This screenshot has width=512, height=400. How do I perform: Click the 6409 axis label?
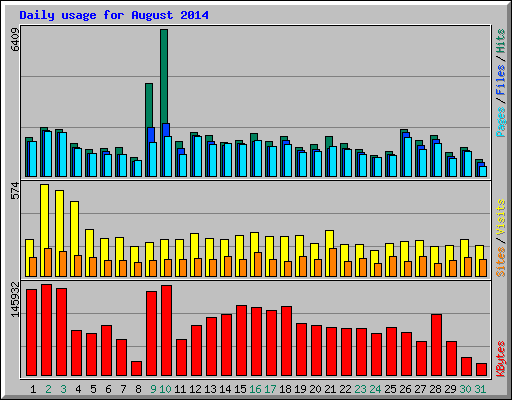pos(15,40)
